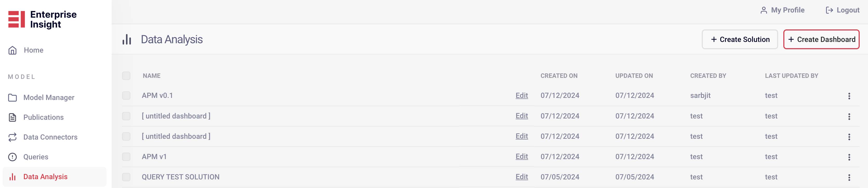Select Data Analysis in the sidebar
The width and height of the screenshot is (868, 188).
coord(55,177)
